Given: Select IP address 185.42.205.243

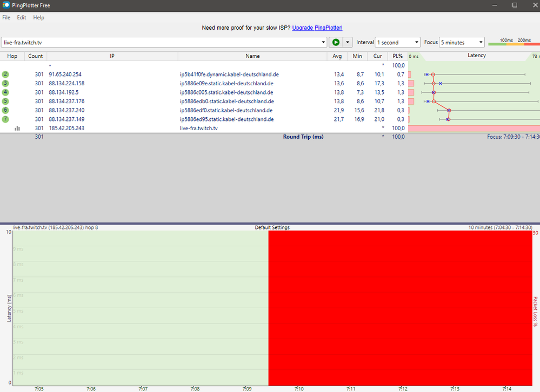Looking at the screenshot, I should [x=66, y=128].
